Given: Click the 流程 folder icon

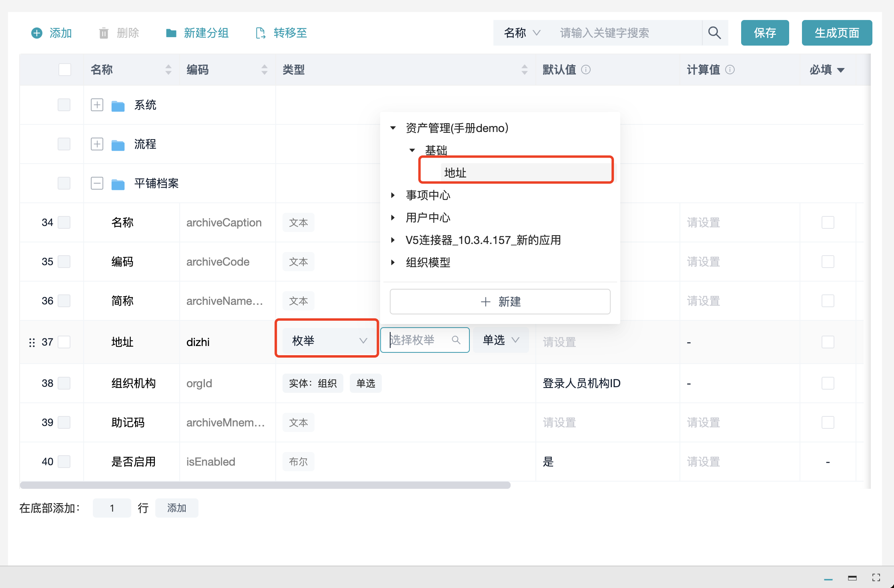Looking at the screenshot, I should coord(118,145).
